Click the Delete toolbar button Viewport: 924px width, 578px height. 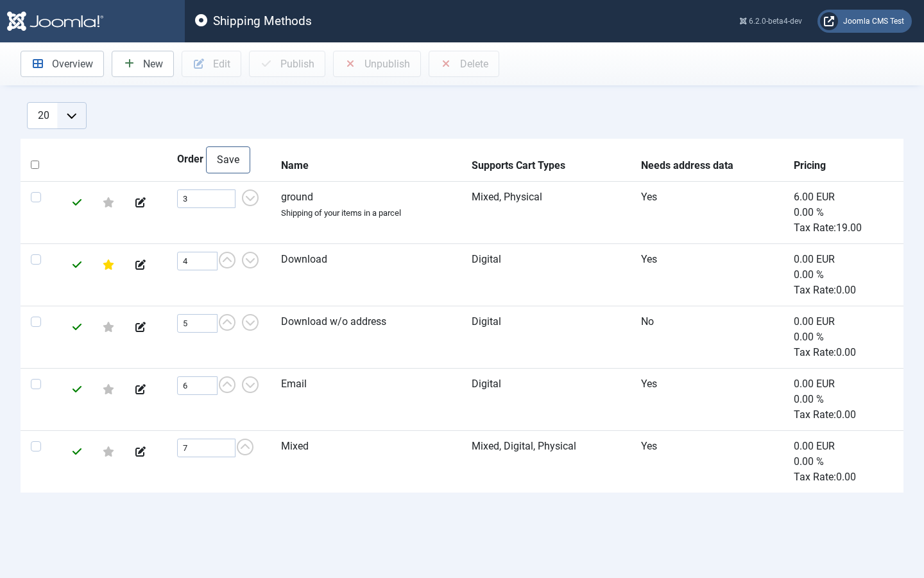(x=464, y=64)
